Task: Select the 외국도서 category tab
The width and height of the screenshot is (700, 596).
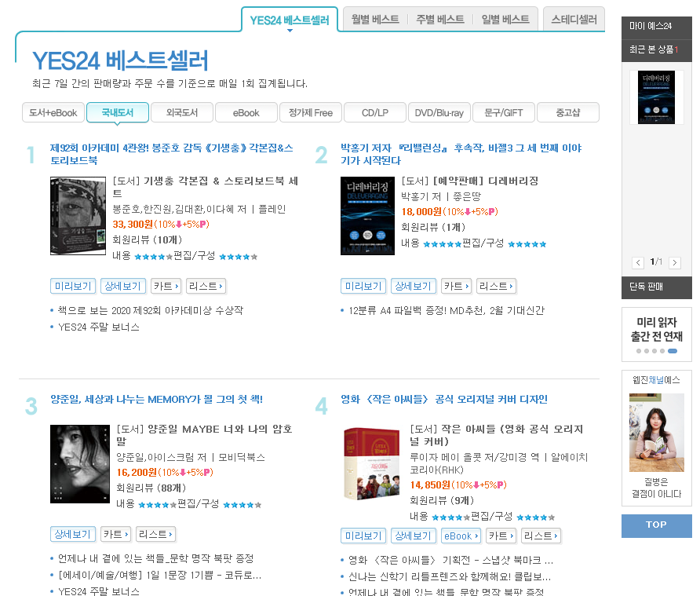Action: (182, 112)
